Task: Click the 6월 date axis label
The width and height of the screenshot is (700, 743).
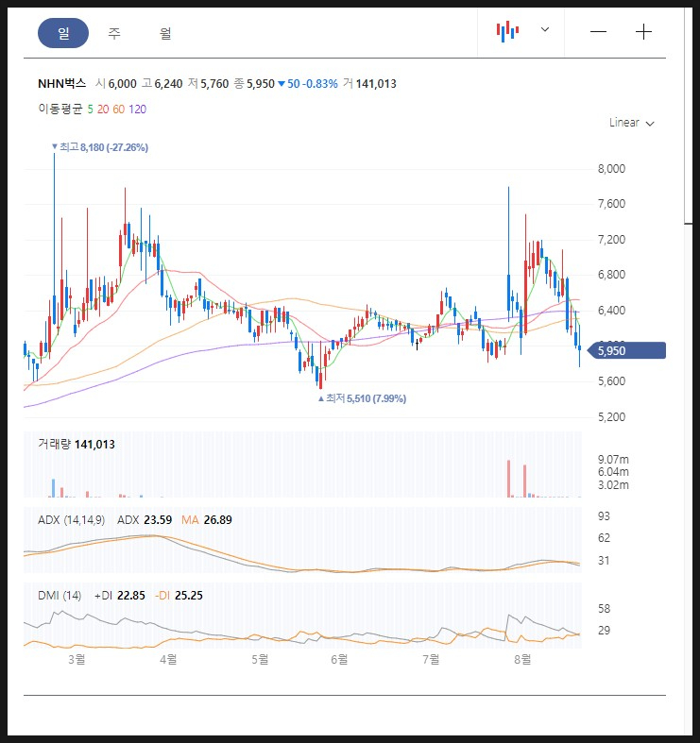Action: tap(339, 659)
